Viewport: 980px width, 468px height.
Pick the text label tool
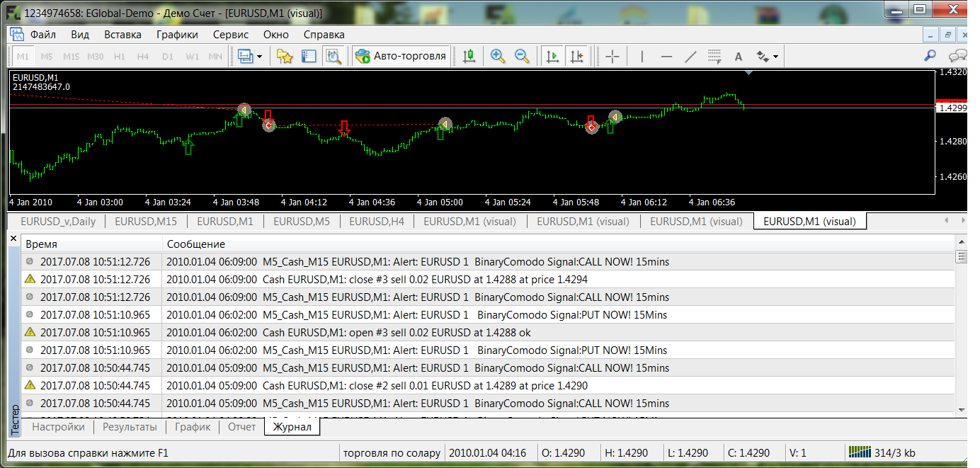click(739, 57)
